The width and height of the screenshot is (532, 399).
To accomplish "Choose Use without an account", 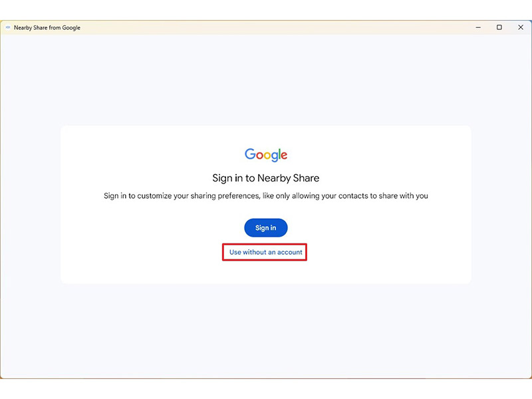I will [x=265, y=252].
